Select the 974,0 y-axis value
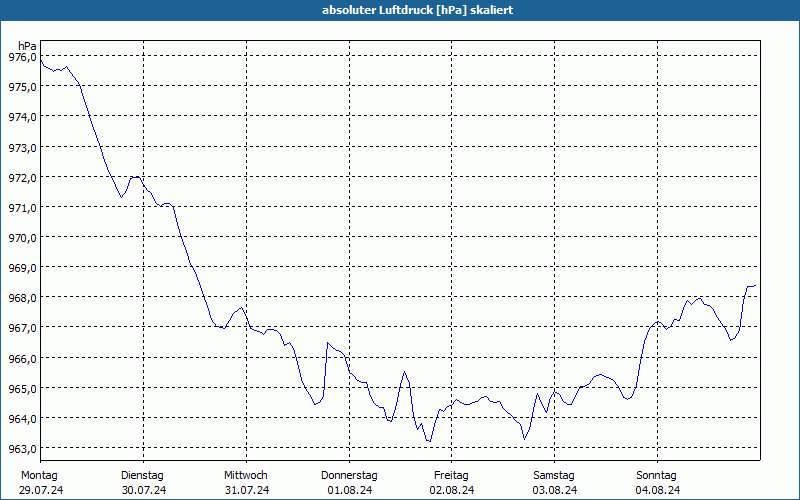Image resolution: width=800 pixels, height=500 pixels. click(23, 117)
